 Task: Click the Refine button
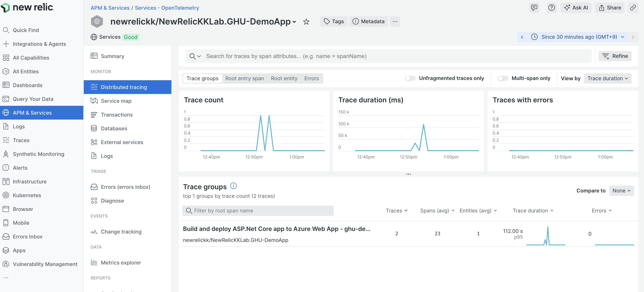click(615, 56)
